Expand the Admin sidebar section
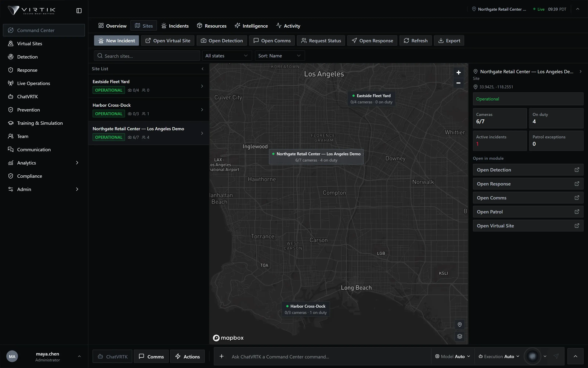Screen dimensions: 588x368 point(44,189)
